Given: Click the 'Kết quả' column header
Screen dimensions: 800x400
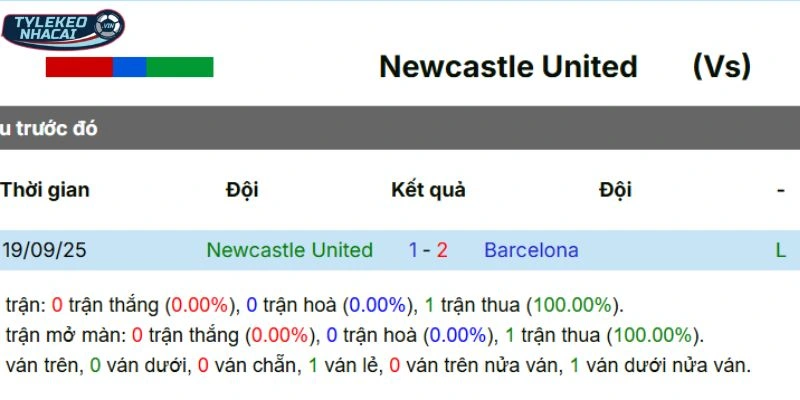Looking at the screenshot, I should 428,190.
